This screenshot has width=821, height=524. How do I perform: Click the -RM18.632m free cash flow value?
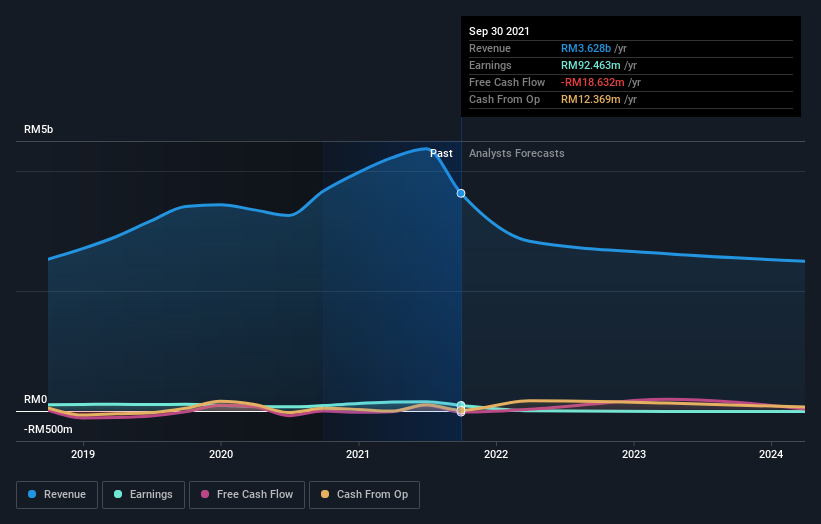click(593, 82)
